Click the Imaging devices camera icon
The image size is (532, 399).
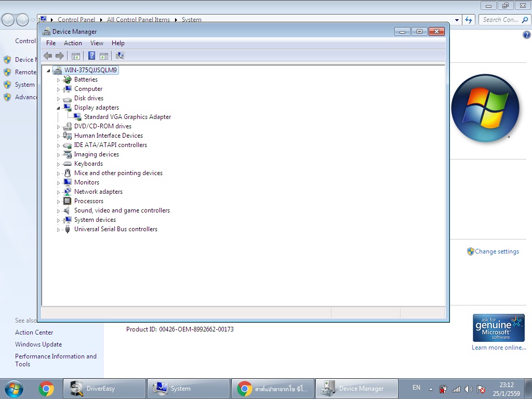point(68,154)
